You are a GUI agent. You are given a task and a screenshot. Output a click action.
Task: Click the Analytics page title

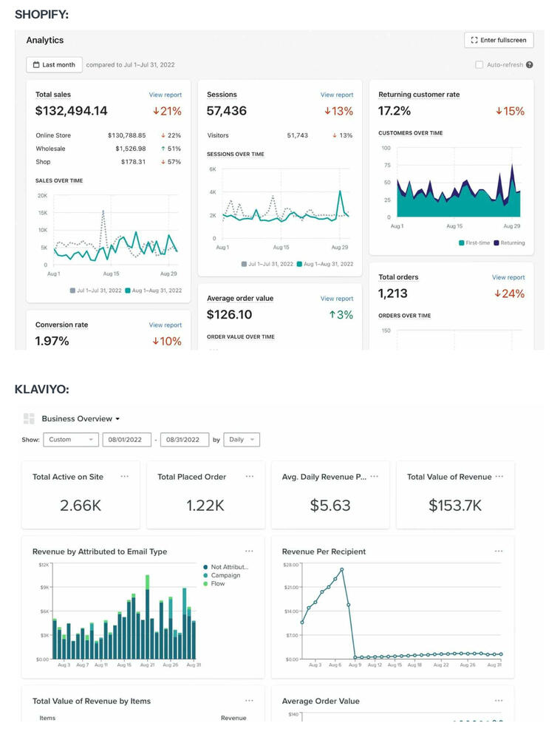(45, 40)
